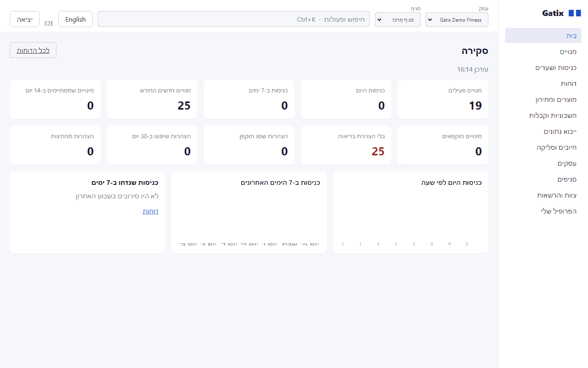Click the כניסות שנדחו ב-7 ימים card title

click(x=125, y=182)
